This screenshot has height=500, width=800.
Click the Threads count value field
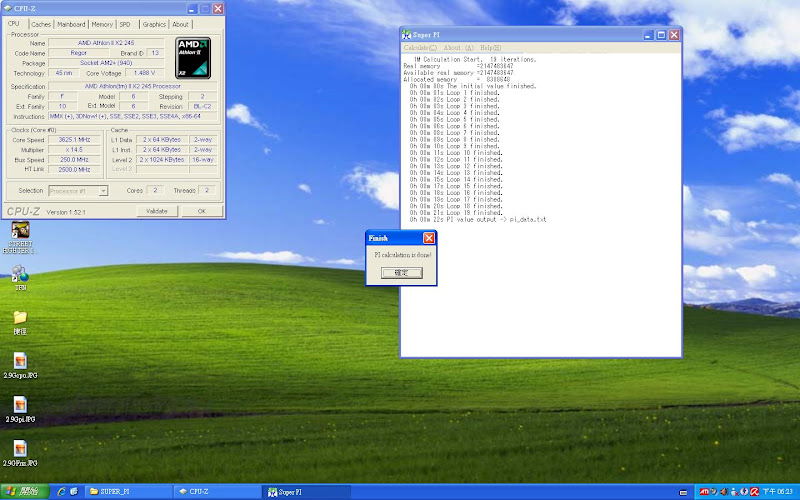point(207,190)
